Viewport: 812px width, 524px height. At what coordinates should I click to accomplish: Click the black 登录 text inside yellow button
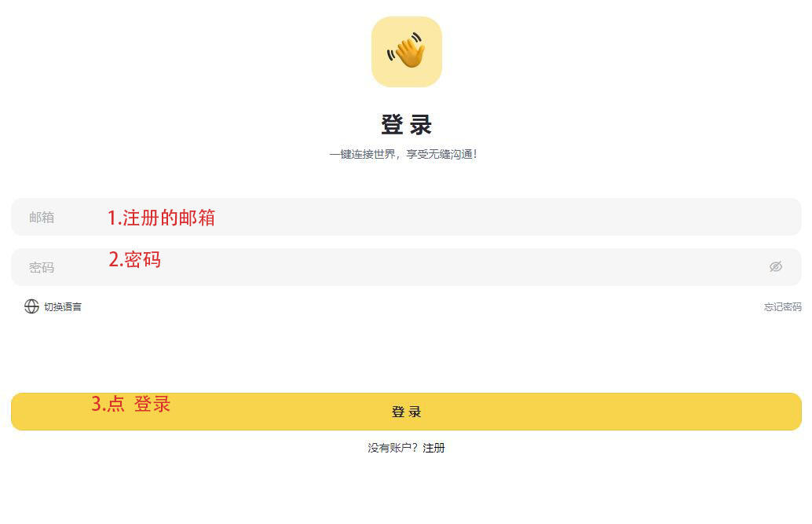[x=407, y=412]
